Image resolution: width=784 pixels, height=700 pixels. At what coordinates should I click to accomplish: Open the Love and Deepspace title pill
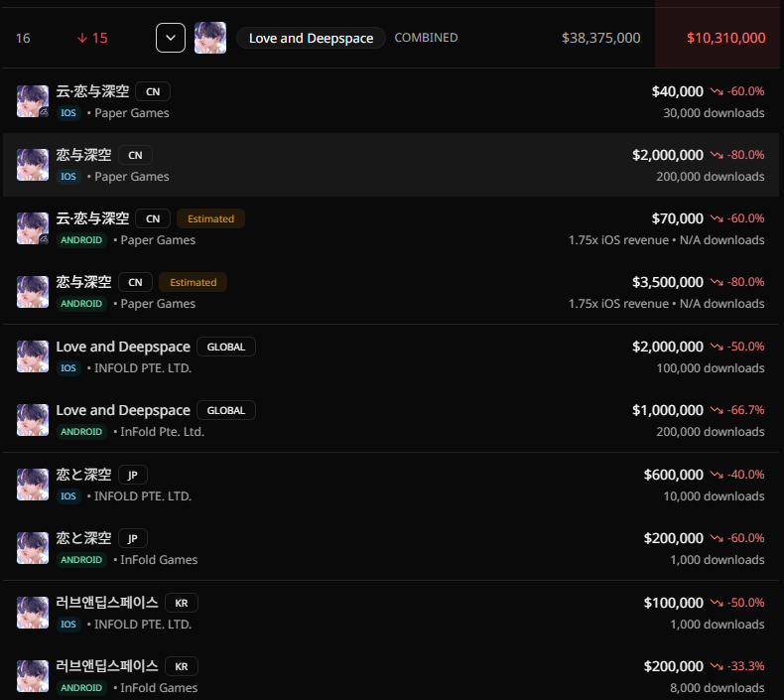coord(311,38)
